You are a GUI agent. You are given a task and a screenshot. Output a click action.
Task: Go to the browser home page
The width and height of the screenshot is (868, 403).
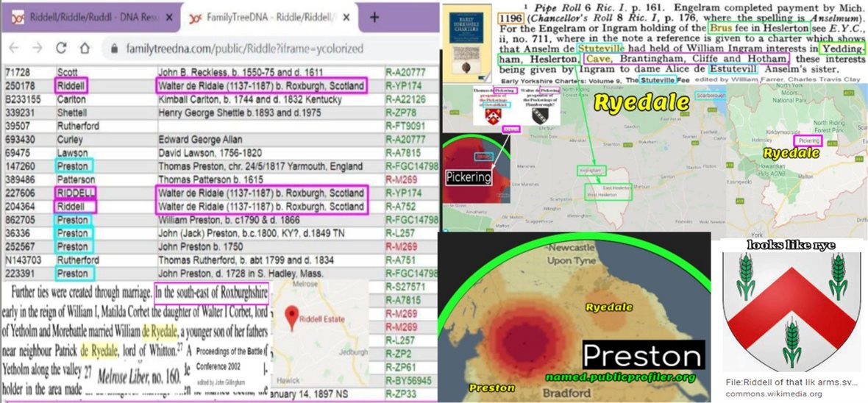(85, 48)
